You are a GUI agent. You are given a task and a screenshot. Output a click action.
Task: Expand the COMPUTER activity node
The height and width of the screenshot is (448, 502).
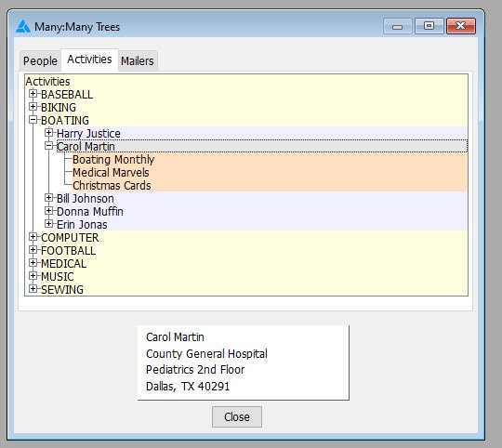[x=33, y=237]
